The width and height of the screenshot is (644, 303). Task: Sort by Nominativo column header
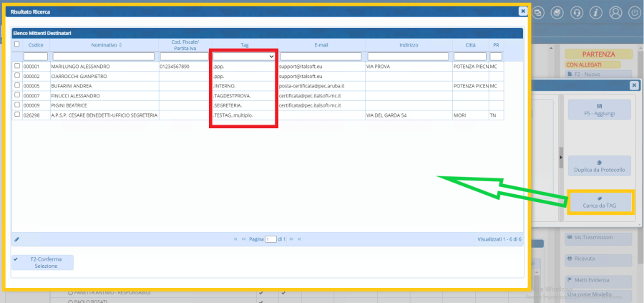[x=88, y=45]
